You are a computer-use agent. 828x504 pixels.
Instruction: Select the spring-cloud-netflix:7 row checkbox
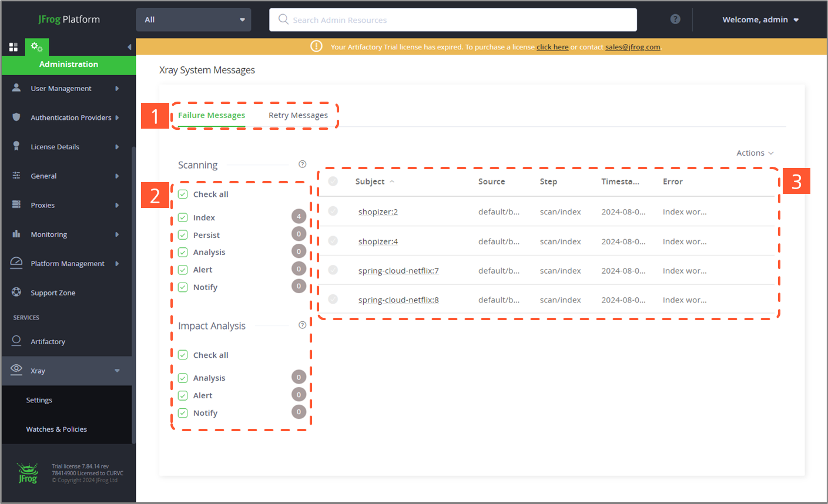point(333,270)
